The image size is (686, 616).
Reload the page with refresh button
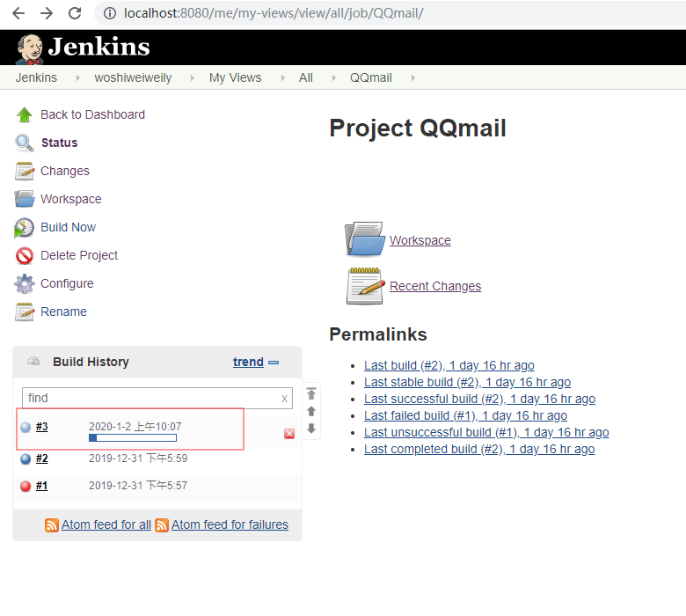point(75,13)
